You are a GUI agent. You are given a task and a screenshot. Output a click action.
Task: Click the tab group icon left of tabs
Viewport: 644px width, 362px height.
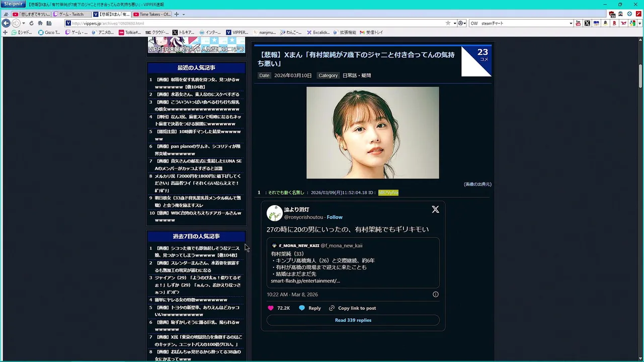coord(6,14)
